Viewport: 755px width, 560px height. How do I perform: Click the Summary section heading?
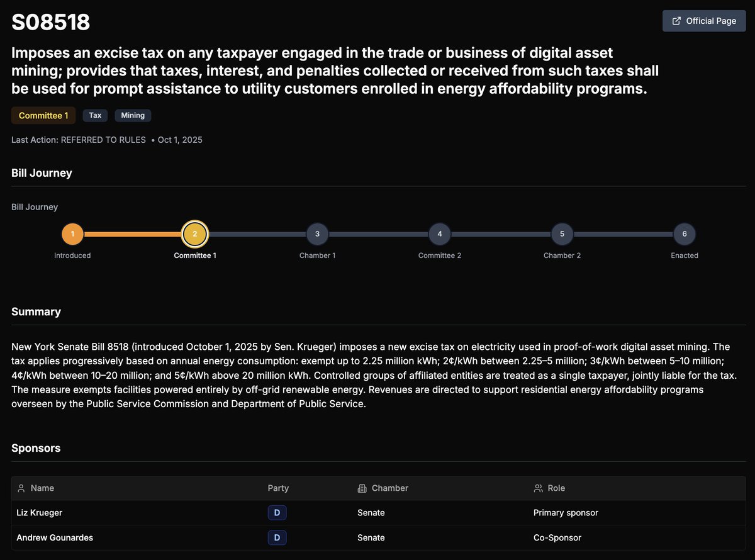coord(36,311)
